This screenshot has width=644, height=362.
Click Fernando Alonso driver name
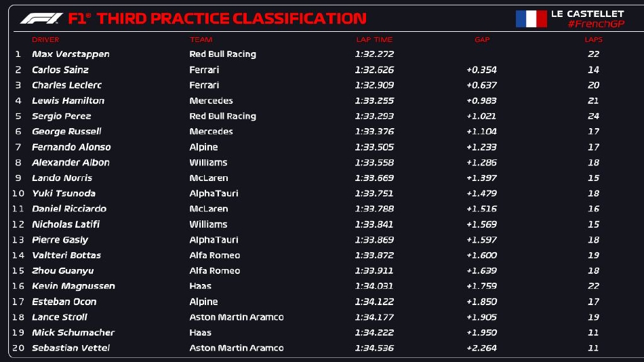[x=71, y=147]
